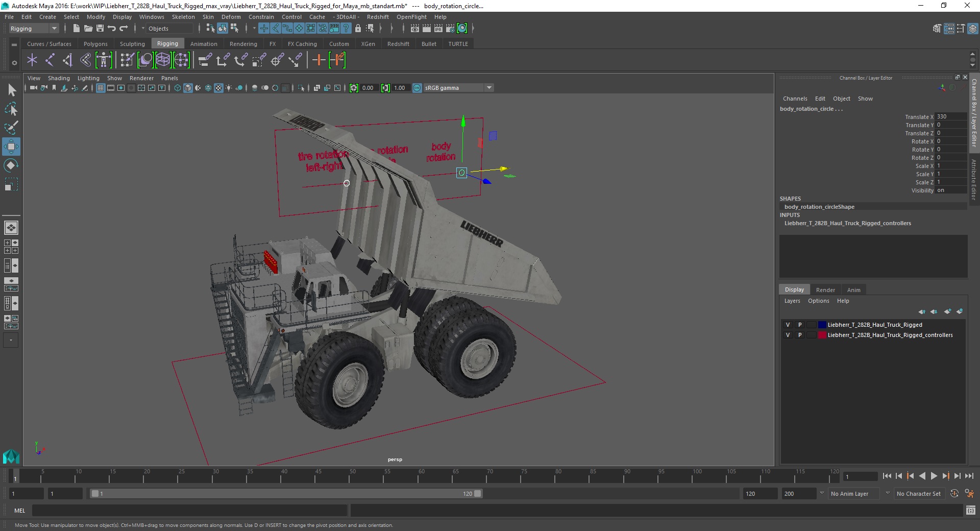Switch to the Scale tool
The image size is (980, 531).
pos(11,184)
